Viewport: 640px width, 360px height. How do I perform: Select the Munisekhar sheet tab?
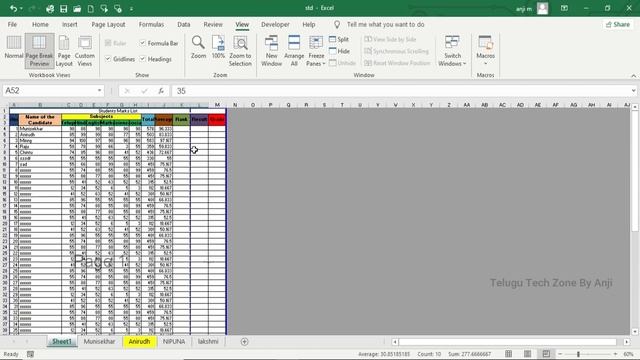coord(99,342)
